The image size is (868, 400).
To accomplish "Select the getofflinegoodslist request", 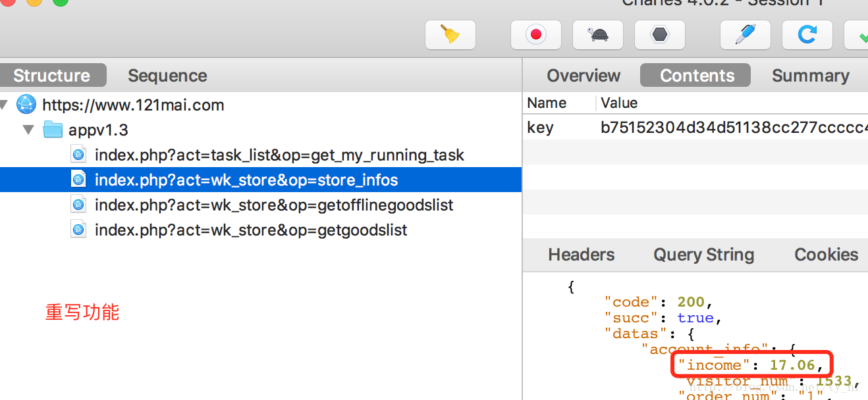I will pos(261,205).
